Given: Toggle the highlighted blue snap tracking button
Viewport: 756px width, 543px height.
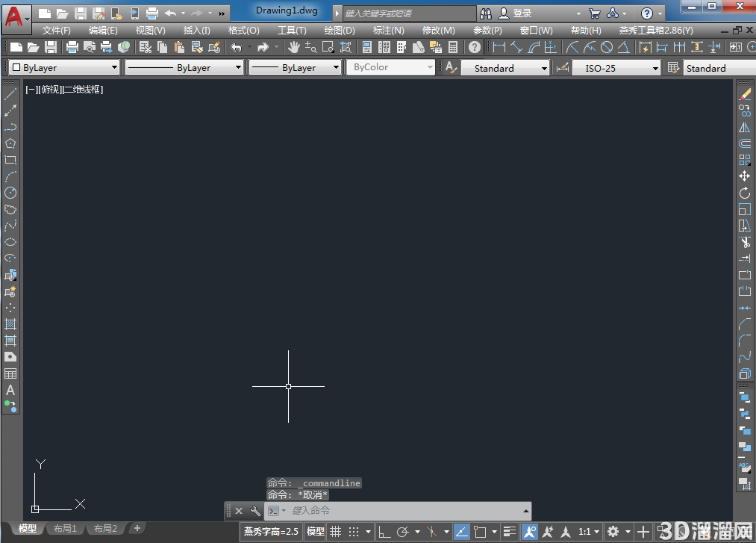Looking at the screenshot, I should 462,532.
